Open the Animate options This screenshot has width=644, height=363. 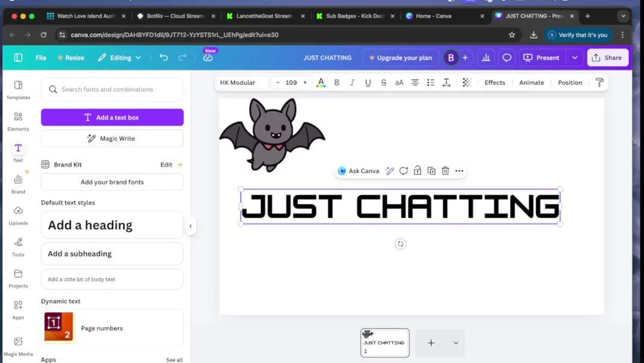click(532, 83)
